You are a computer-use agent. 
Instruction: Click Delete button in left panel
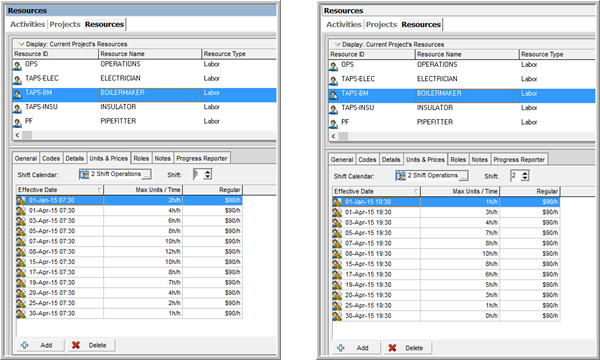[91, 345]
